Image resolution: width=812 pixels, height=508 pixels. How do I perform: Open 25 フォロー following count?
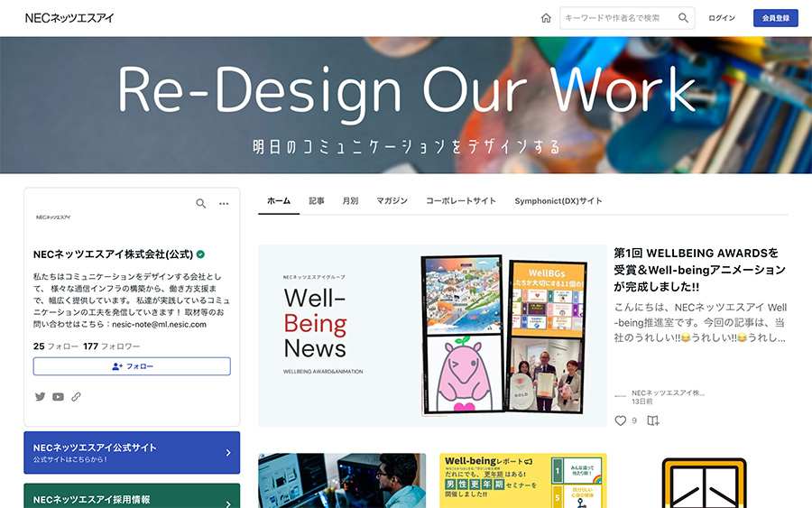pyautogui.click(x=56, y=346)
